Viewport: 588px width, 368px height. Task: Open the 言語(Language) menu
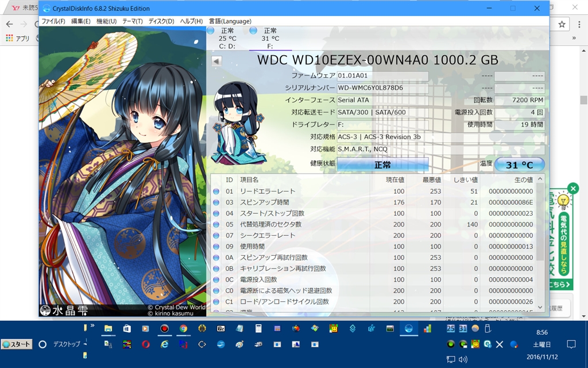[x=230, y=21]
